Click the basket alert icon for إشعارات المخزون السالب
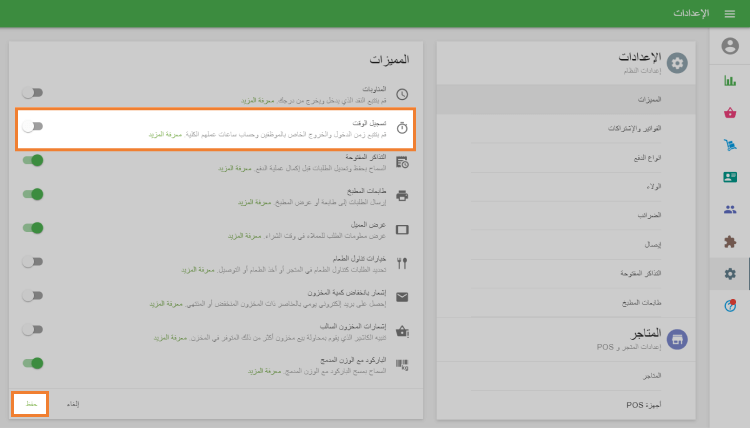 click(402, 331)
